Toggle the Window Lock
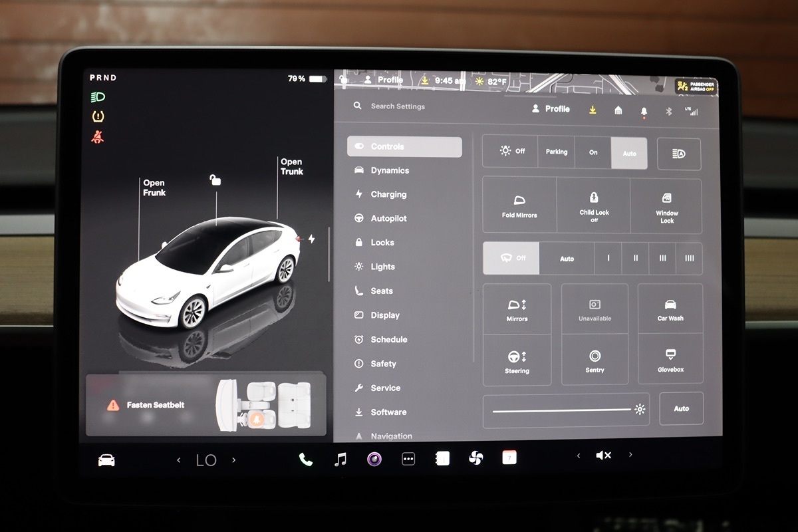 (x=666, y=205)
